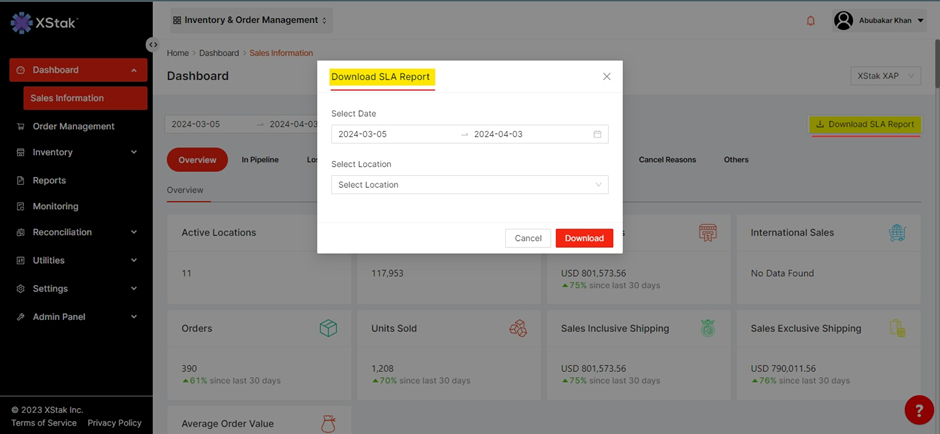940x434 pixels.
Task: Close the Download SLA Report dialog
Action: click(606, 77)
